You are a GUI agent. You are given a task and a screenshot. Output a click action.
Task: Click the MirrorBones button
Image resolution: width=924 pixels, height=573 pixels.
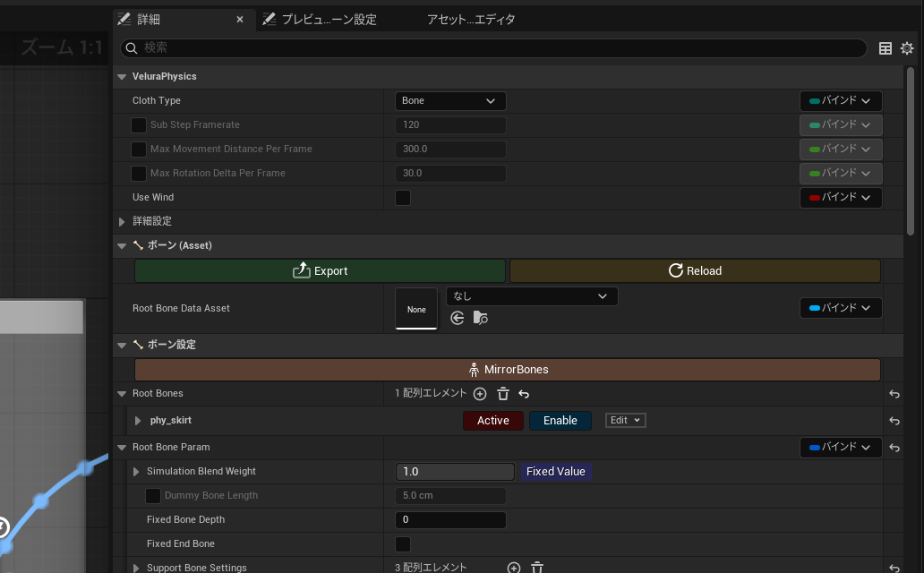point(508,370)
